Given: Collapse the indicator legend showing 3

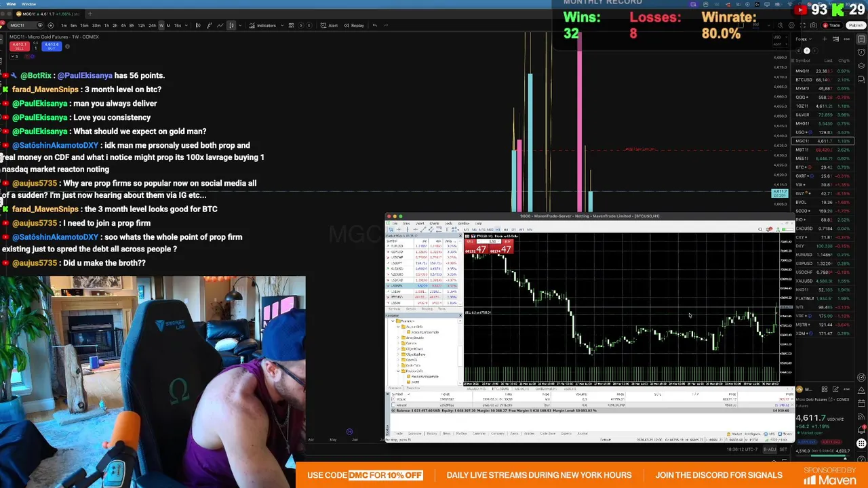Looking at the screenshot, I should 14,57.
